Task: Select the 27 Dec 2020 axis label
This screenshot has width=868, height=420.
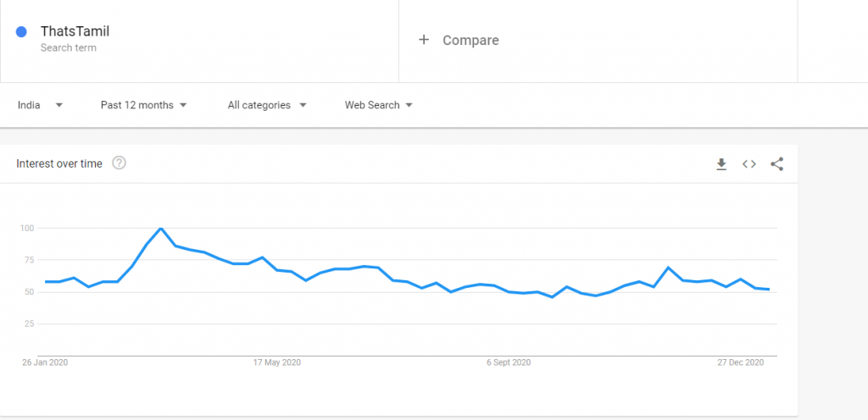Action: pos(741,362)
